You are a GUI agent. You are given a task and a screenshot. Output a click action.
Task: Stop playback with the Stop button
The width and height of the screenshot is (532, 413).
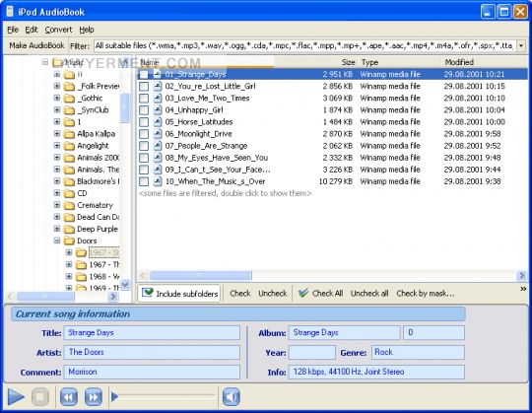(40, 396)
